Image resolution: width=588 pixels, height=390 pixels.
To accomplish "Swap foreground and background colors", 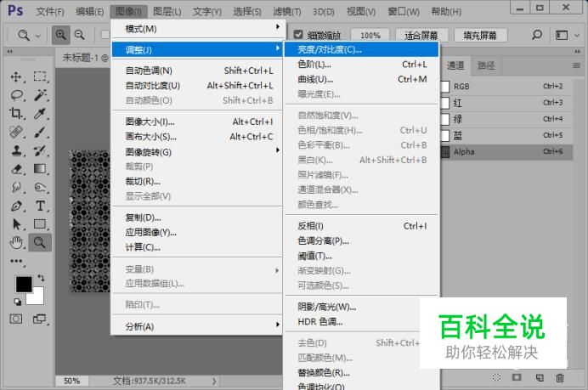I will [42, 278].
